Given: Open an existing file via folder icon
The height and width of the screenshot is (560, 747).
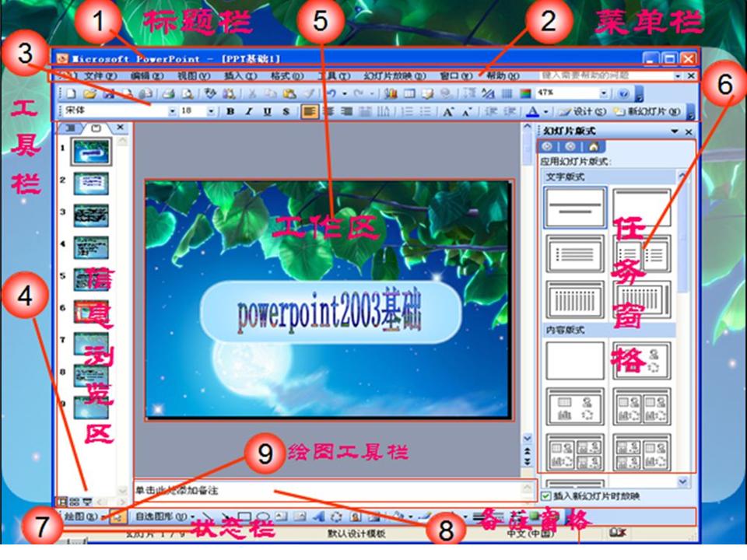Looking at the screenshot, I should pyautogui.click(x=89, y=94).
